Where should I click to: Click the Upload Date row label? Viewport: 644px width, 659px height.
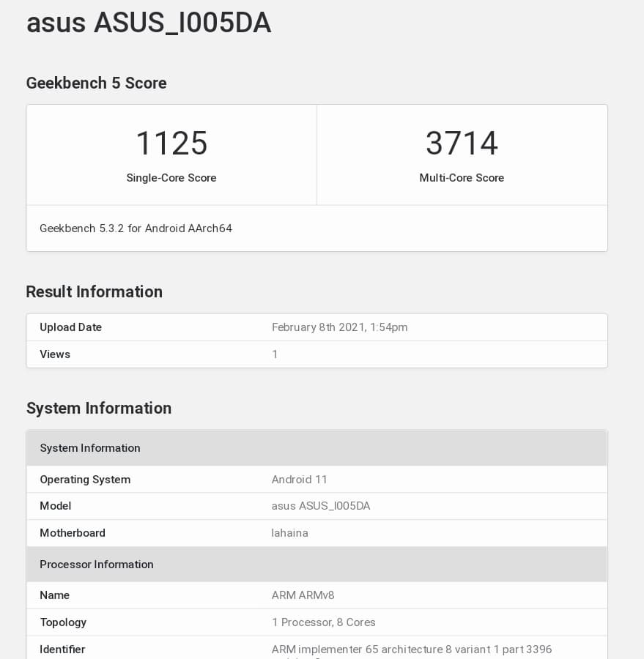70,327
